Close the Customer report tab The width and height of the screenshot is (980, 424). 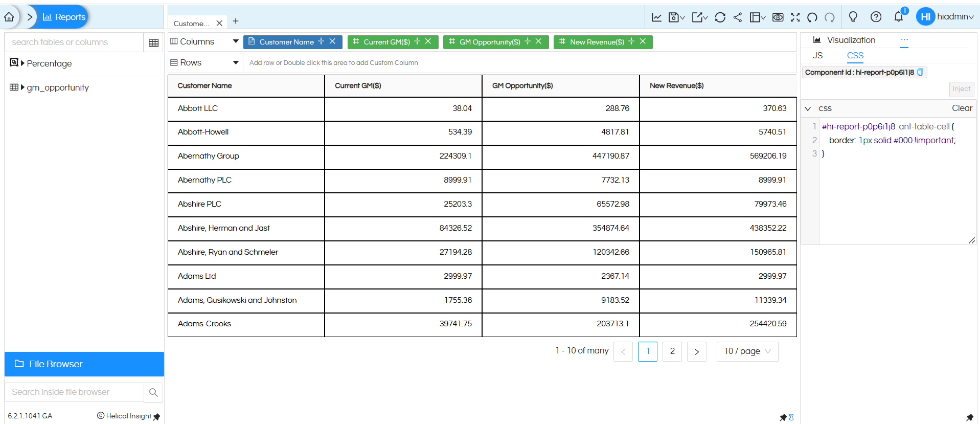coord(219,23)
